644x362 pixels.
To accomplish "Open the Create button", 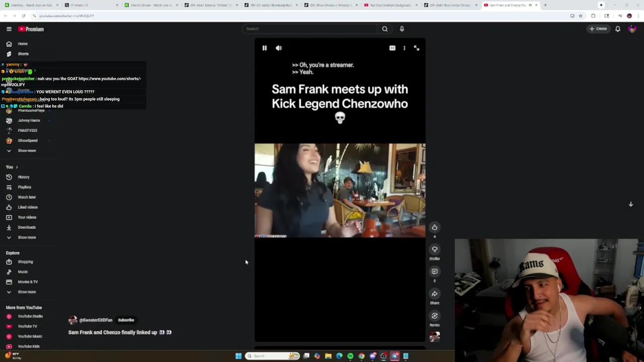I will coord(598,29).
